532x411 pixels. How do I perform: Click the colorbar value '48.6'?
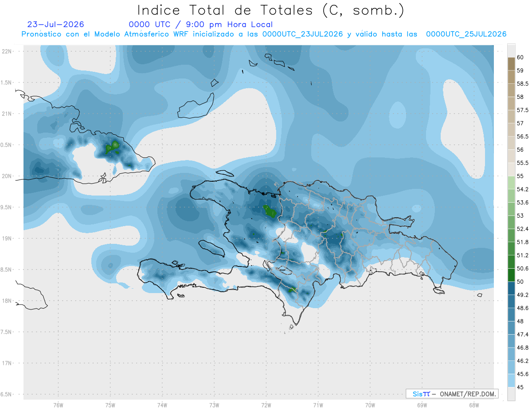pos(522,308)
